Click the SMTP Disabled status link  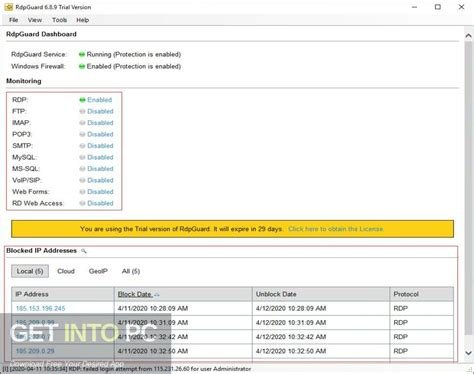point(100,146)
